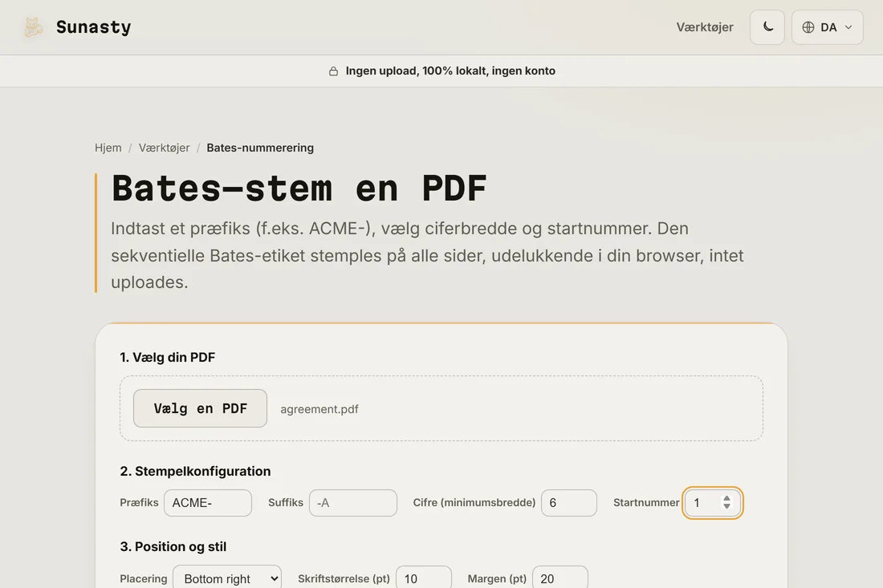
Task: Open the DA language dropdown
Action: click(828, 27)
